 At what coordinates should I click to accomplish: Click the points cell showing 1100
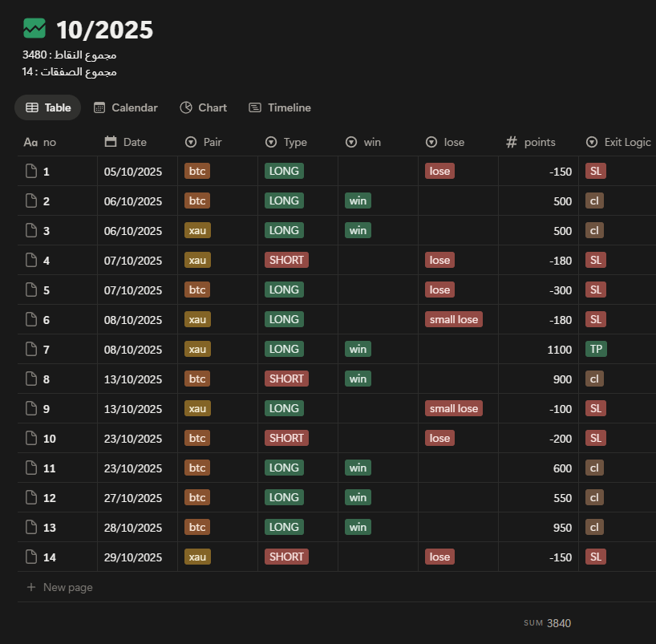[539, 349]
